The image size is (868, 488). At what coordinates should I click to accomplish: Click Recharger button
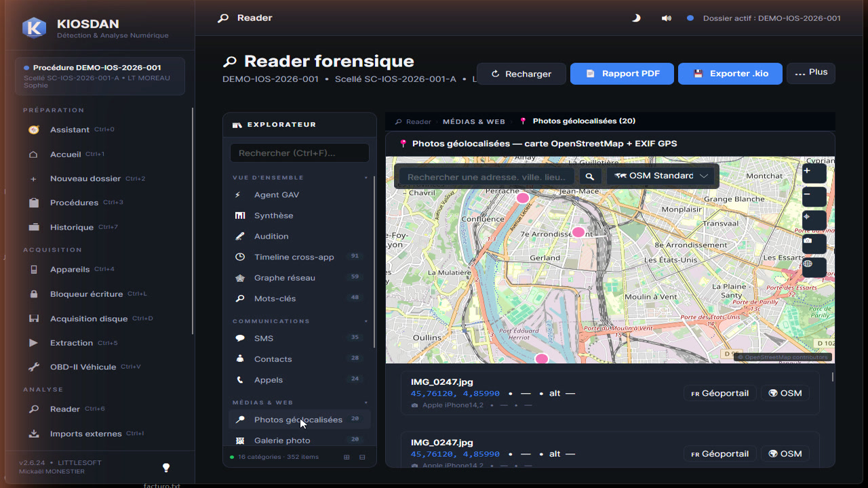coord(521,74)
